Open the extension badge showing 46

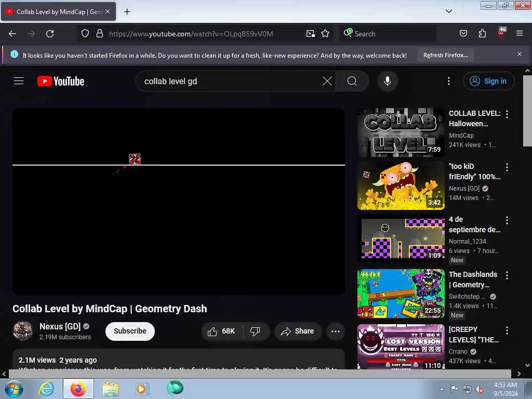(501, 33)
